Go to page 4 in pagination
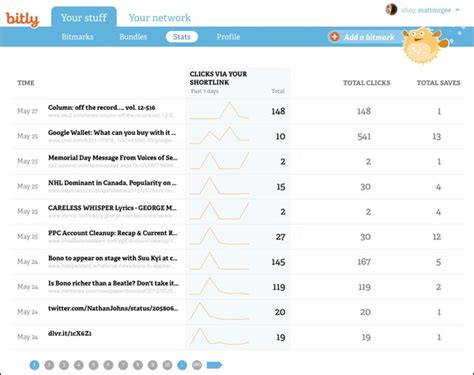474x375 pixels. coord(79,365)
